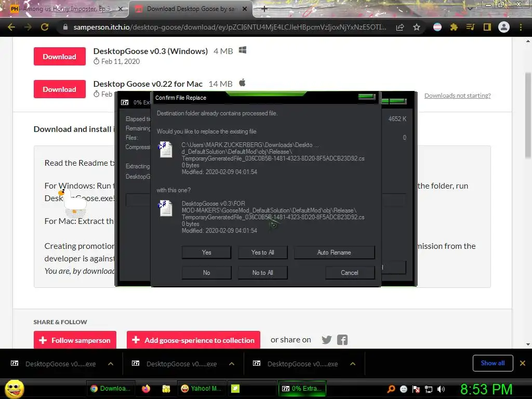Add goose-sperience to collection
Viewport: 532px width, 399px height.
193,340
